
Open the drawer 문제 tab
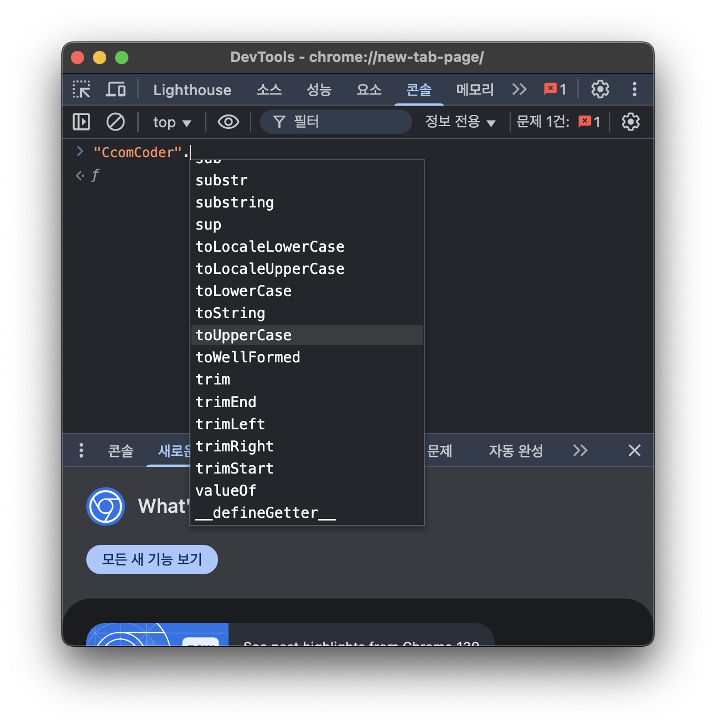440,451
